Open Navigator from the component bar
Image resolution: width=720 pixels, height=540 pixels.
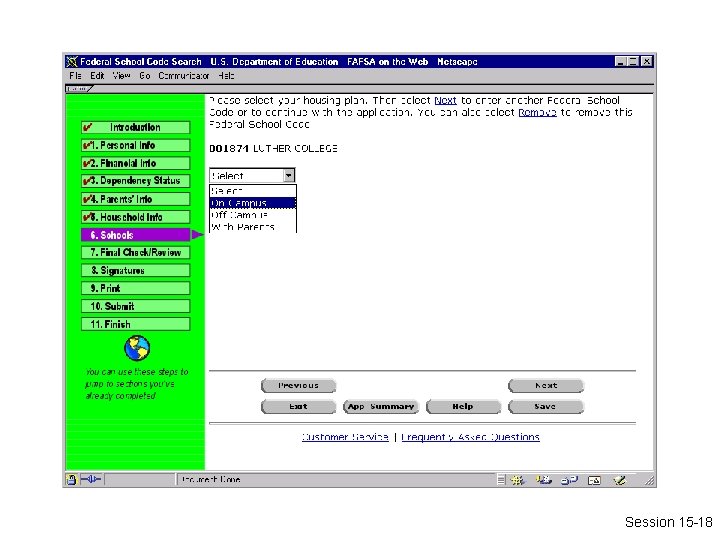(x=518, y=480)
